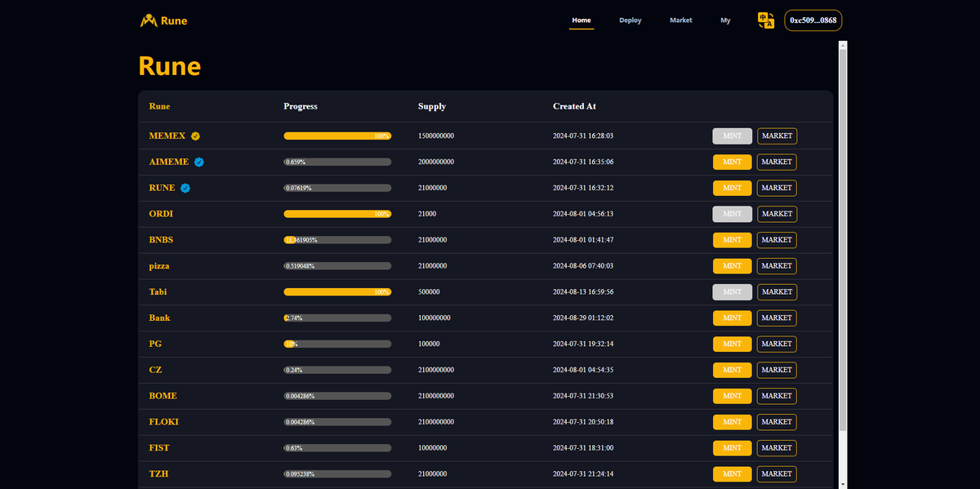Select the AIMEME rune name

tap(169, 162)
